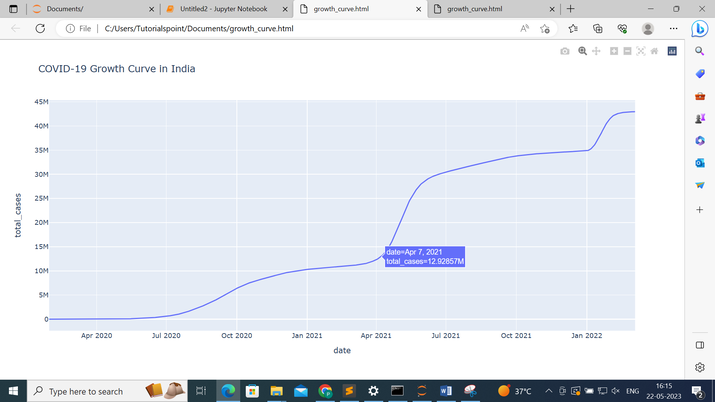Switch to the last growth_curve.html tab

(x=493, y=9)
